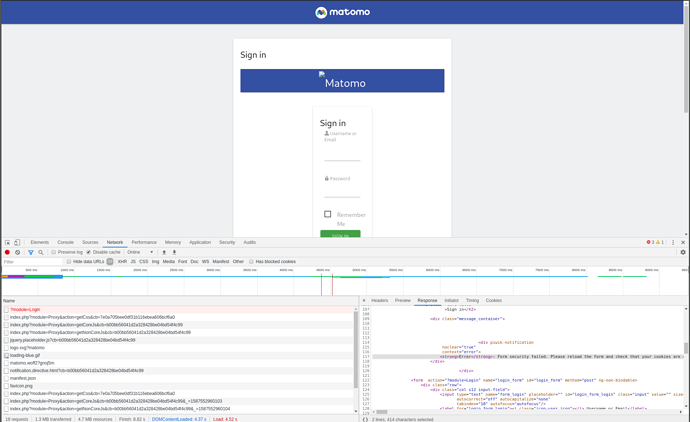Filter requests by Font
Screen dimensions: 690x422
click(183, 261)
